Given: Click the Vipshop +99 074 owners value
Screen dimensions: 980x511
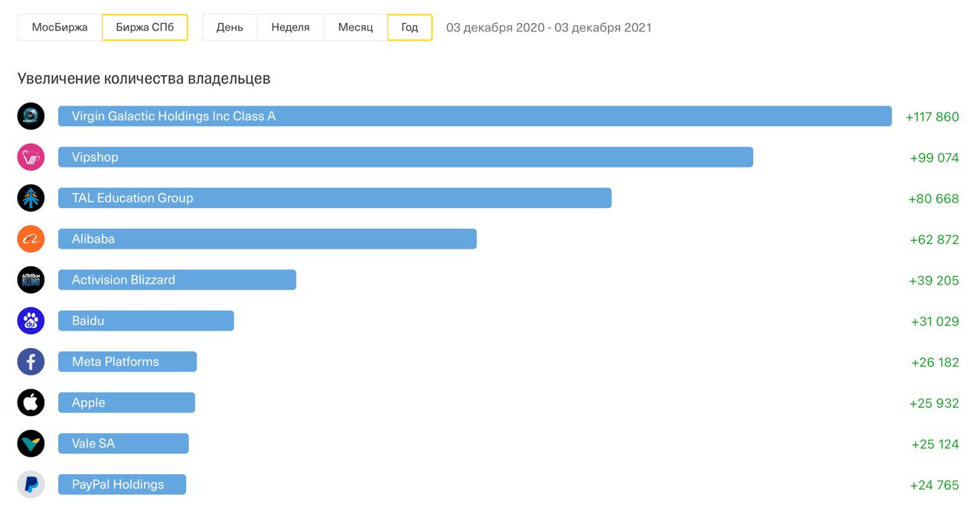Looking at the screenshot, I should [934, 158].
